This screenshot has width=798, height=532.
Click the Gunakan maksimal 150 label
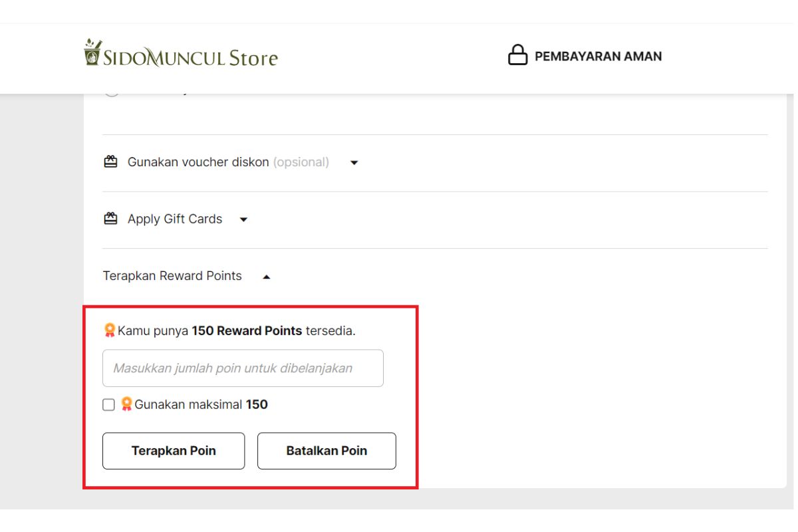[201, 404]
